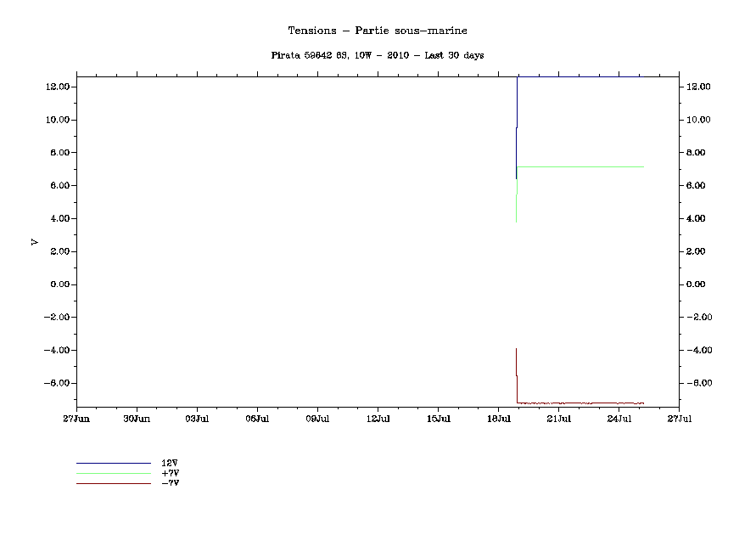Select the 03Jul date tick label
756x535 pixels.
pyautogui.click(x=197, y=419)
